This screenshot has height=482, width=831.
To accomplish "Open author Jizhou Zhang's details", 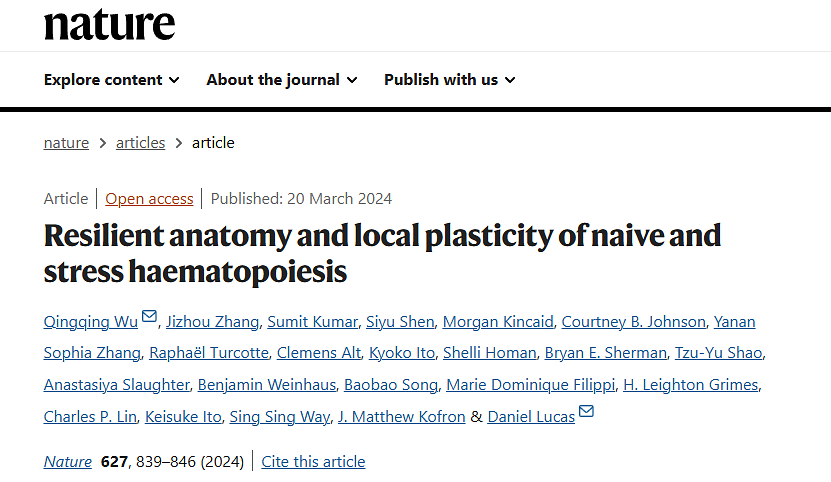I will pyautogui.click(x=213, y=322).
